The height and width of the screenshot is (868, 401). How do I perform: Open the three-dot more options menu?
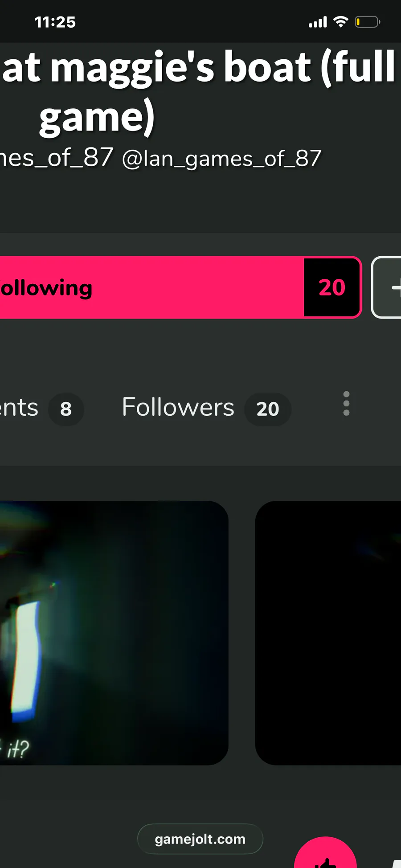346,404
